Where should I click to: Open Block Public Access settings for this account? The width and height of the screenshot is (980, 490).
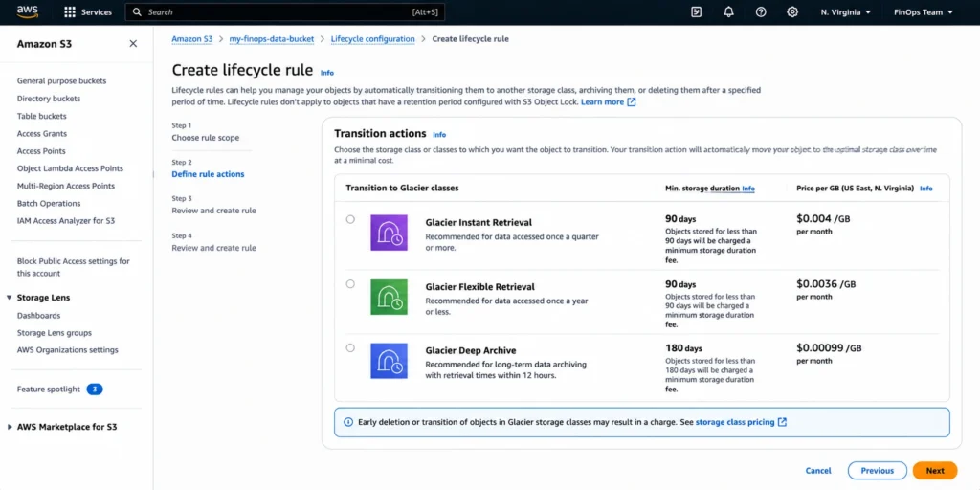(x=74, y=267)
